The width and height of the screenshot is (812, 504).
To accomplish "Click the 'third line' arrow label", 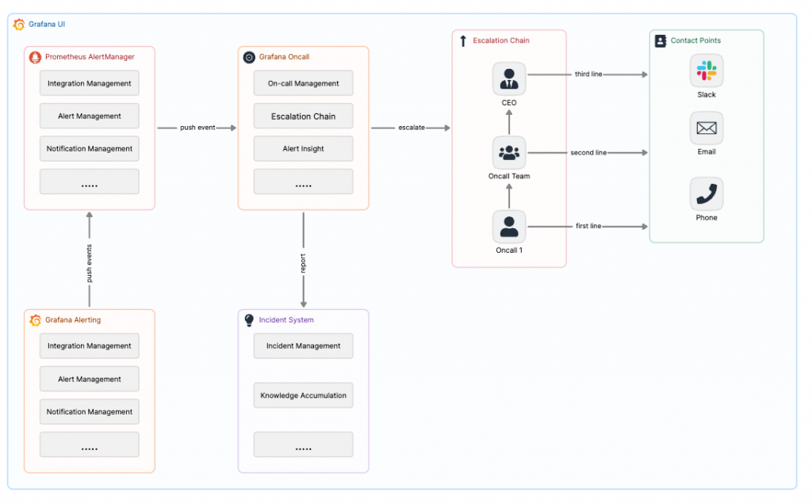I will [x=588, y=74].
